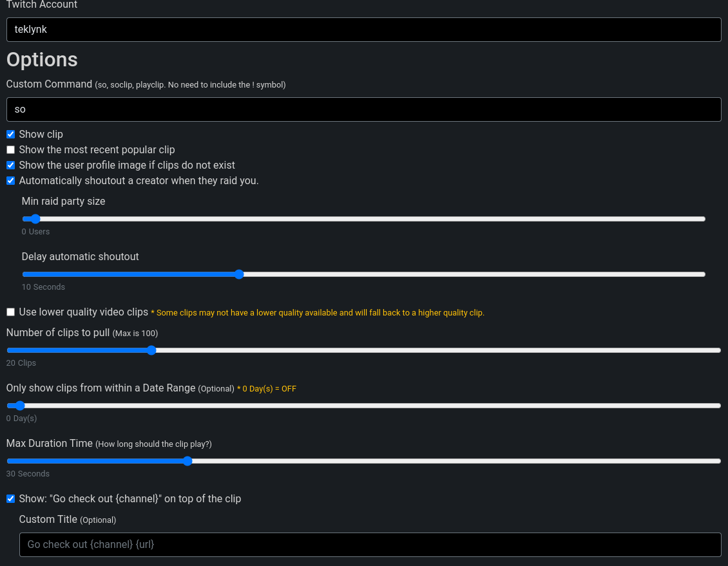
Task: Click the Twitch Account input showing "teklynk"
Action: point(363,29)
